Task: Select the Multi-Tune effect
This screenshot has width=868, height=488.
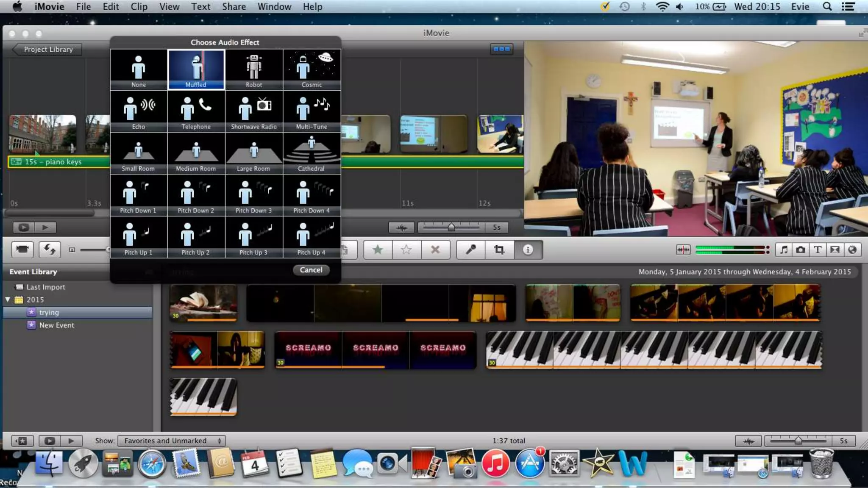Action: coord(312,111)
